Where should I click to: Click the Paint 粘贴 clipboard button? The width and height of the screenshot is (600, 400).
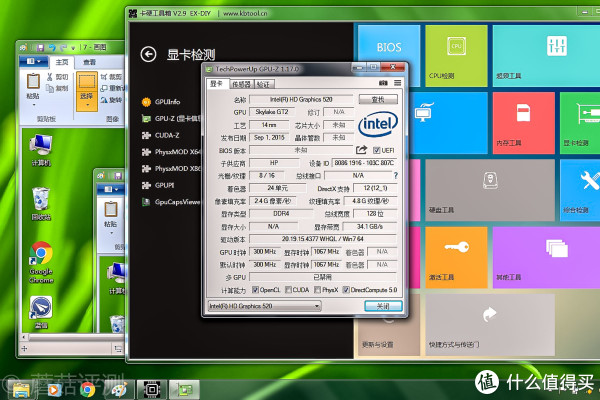click(x=33, y=86)
